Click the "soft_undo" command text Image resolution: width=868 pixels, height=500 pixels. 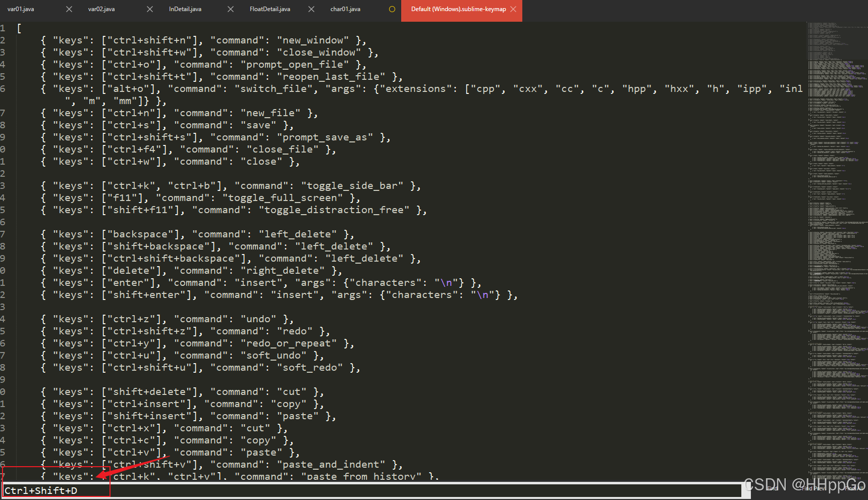click(x=274, y=356)
